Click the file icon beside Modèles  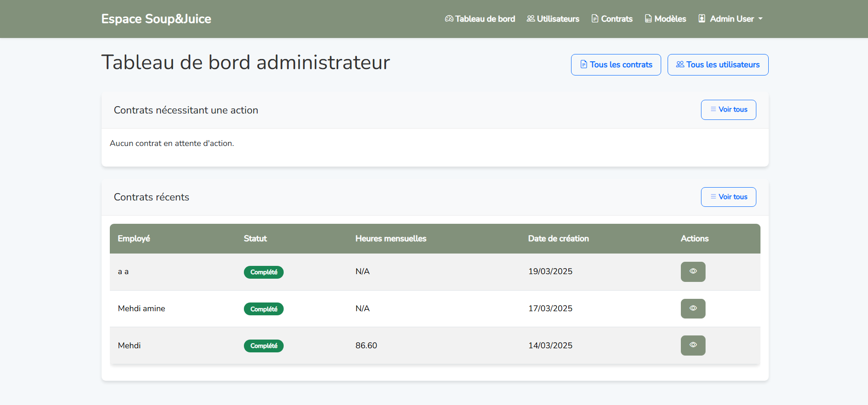(648, 19)
